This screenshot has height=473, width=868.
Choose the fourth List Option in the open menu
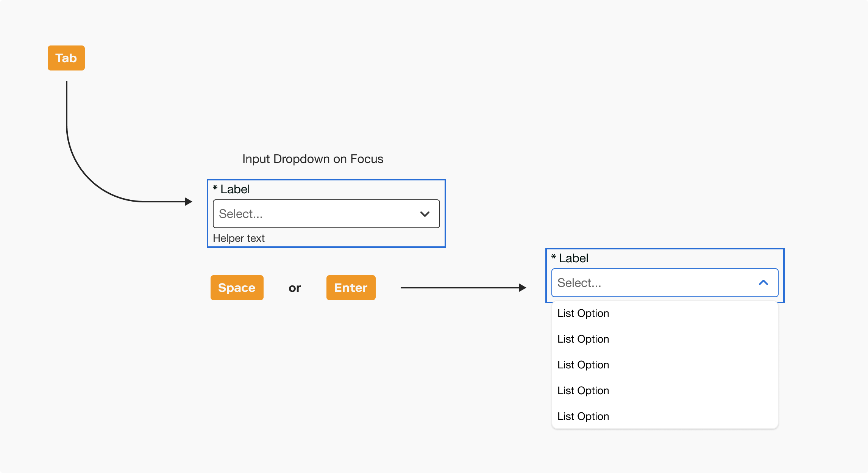pos(665,391)
